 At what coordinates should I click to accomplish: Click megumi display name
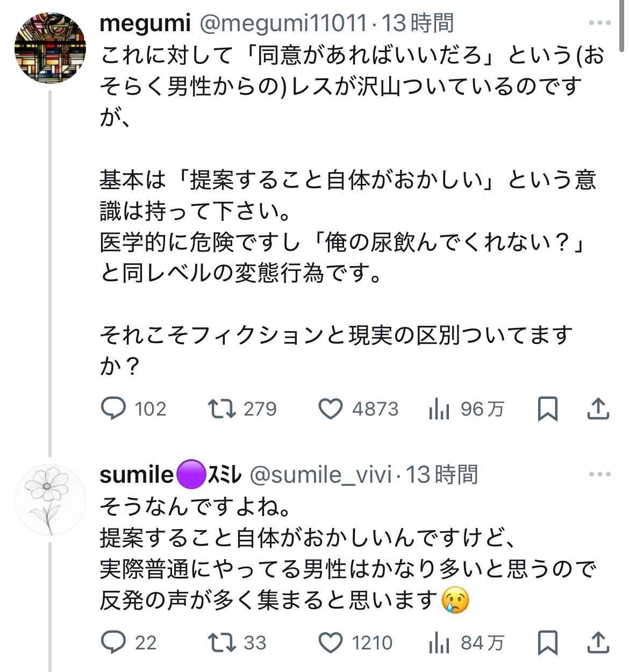(x=145, y=23)
